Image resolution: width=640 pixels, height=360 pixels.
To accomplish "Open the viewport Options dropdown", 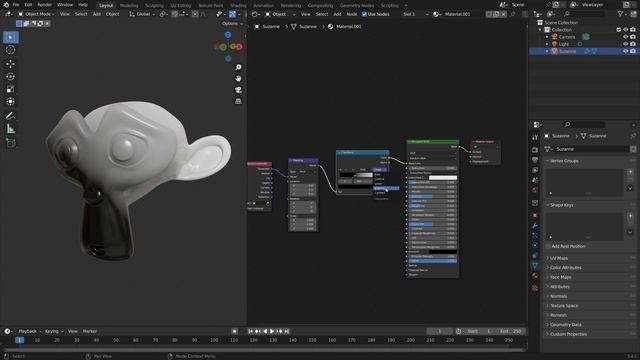I will [232, 24].
